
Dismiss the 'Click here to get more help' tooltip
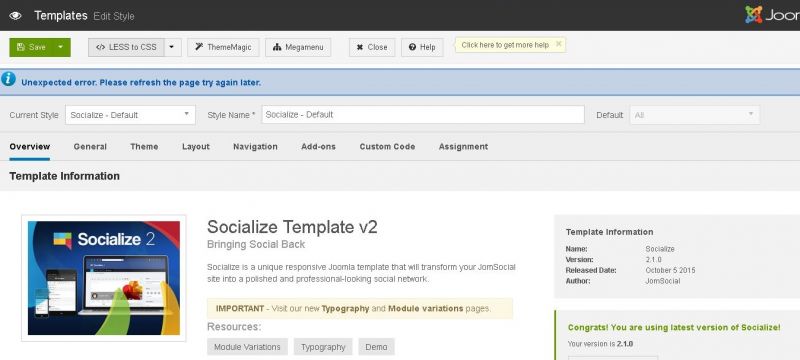pyautogui.click(x=559, y=44)
